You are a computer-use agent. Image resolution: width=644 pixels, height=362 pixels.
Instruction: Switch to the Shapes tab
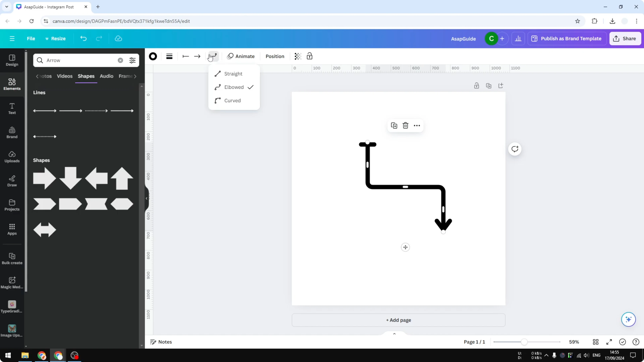click(86, 76)
